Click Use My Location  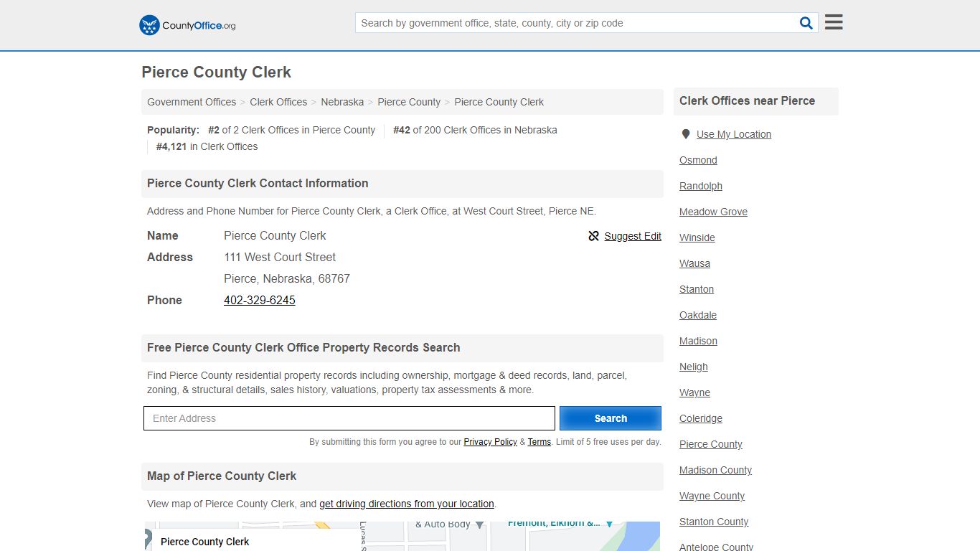pyautogui.click(x=734, y=134)
